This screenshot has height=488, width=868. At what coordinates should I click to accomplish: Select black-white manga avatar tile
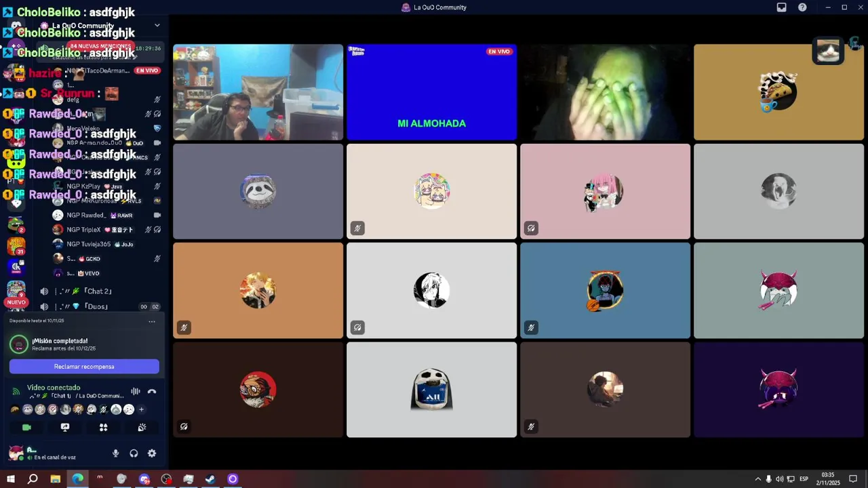431,291
